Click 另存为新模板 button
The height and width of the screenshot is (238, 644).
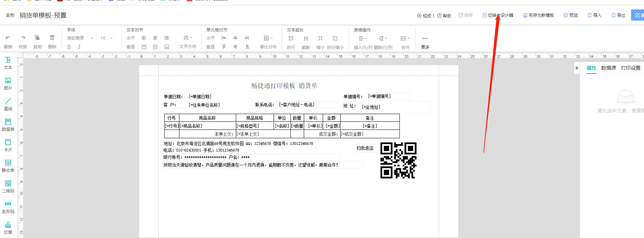pos(539,15)
